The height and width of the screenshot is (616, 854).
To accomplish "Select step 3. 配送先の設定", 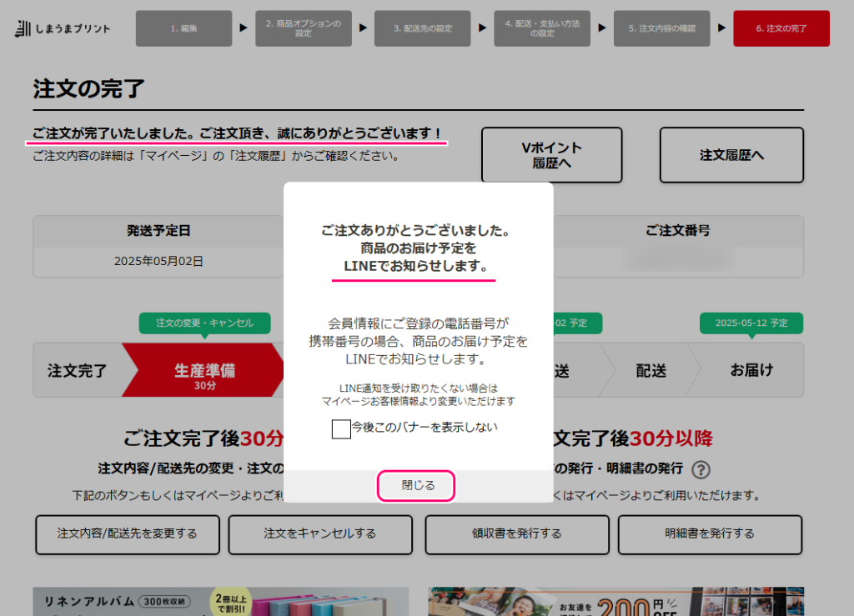I will [x=423, y=28].
